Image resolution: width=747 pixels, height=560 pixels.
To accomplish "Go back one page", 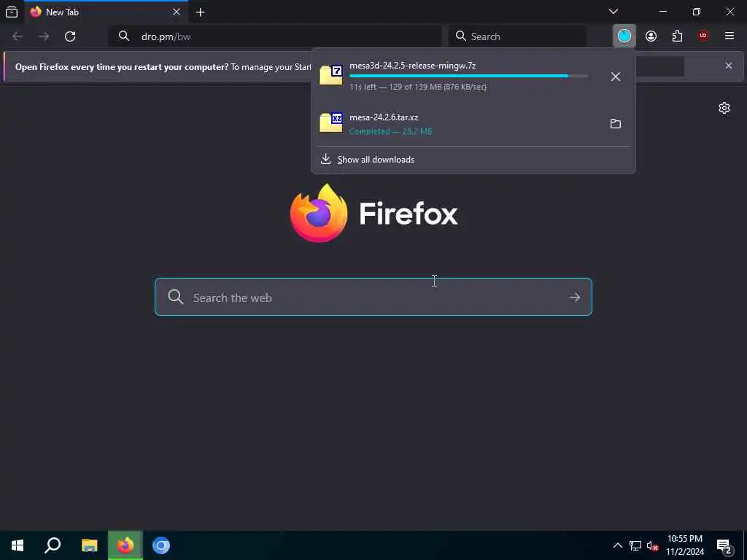I will 18,36.
